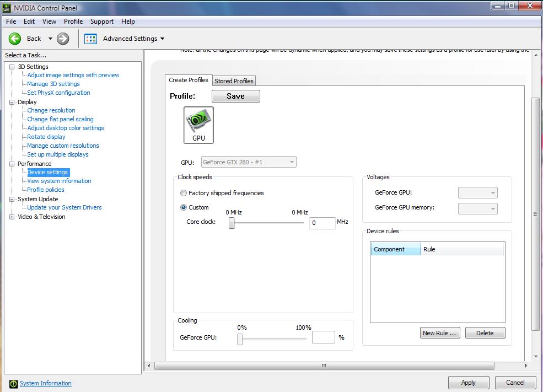Click the gray Forward arrow icon
Screen dimensions: 543x392
[x=63, y=39]
